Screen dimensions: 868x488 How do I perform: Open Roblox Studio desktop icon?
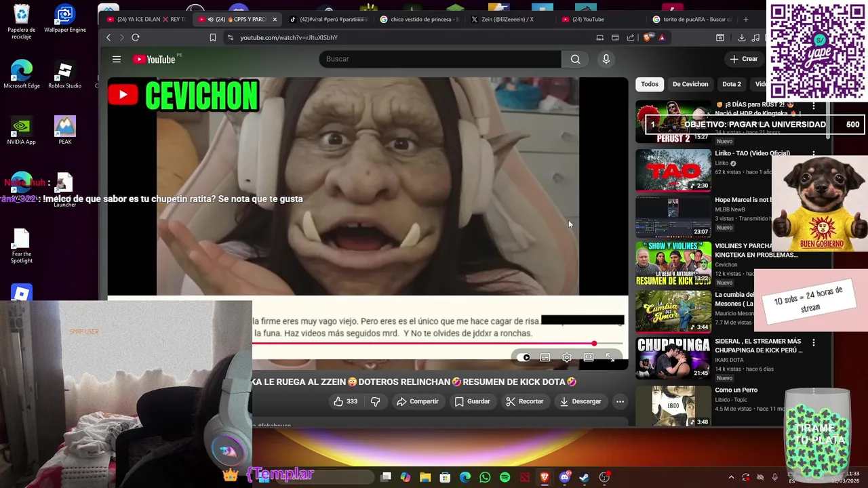point(64,75)
